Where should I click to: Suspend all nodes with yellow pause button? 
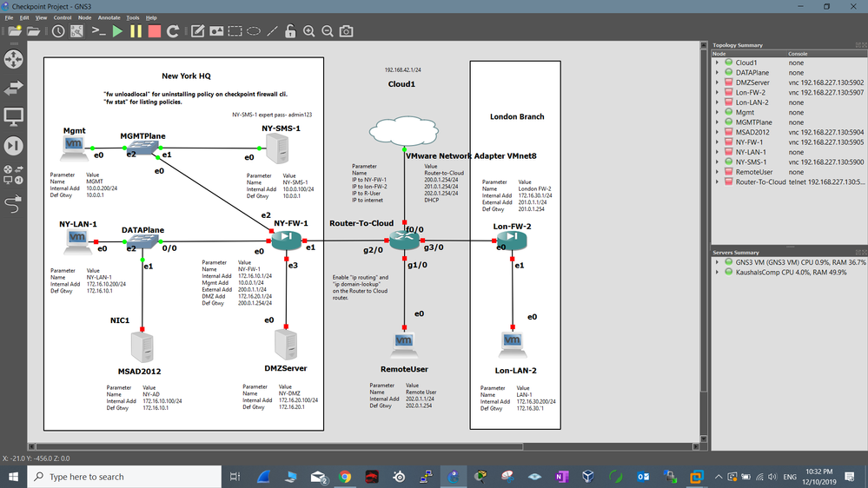click(136, 31)
